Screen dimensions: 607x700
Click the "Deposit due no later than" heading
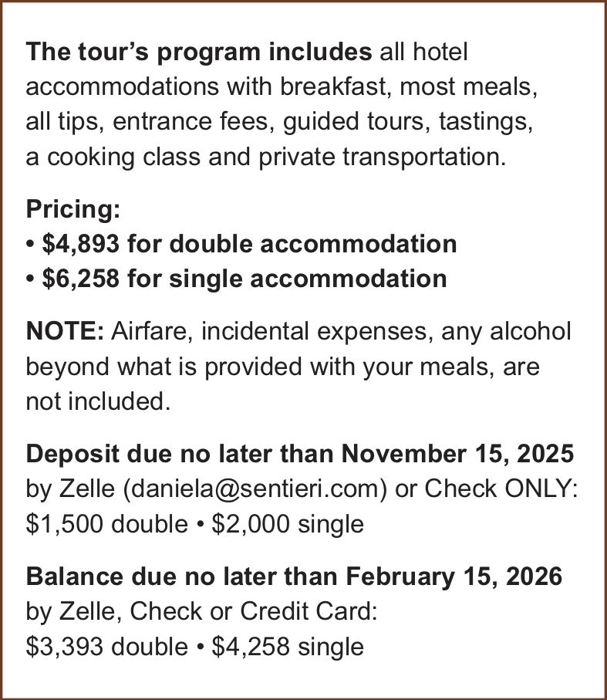pyautogui.click(x=180, y=454)
